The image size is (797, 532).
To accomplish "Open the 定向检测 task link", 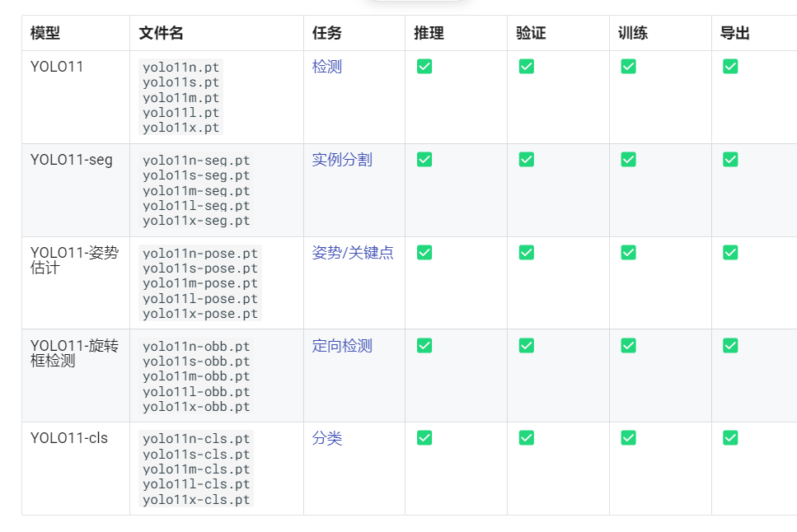I will point(342,346).
